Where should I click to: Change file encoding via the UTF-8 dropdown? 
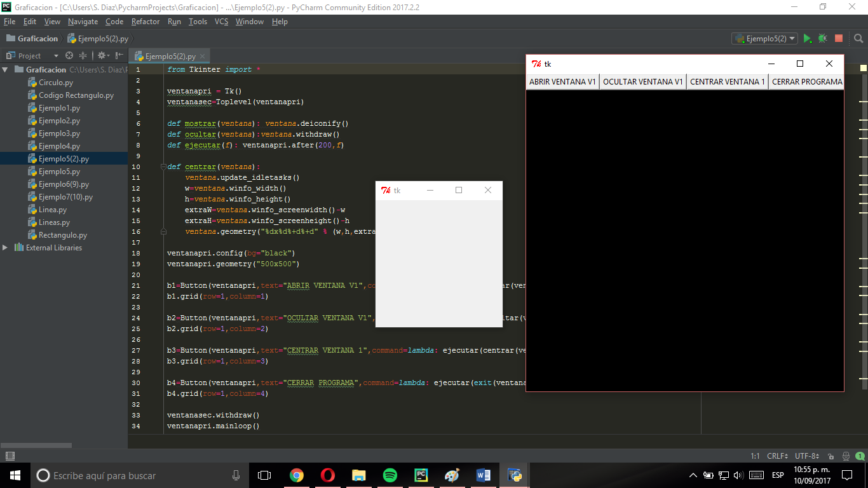pos(804,456)
